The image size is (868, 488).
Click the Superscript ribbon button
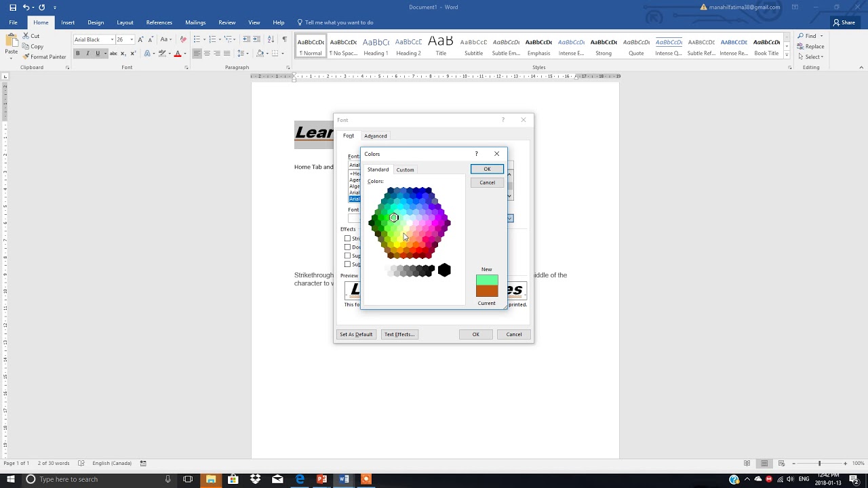coord(132,54)
